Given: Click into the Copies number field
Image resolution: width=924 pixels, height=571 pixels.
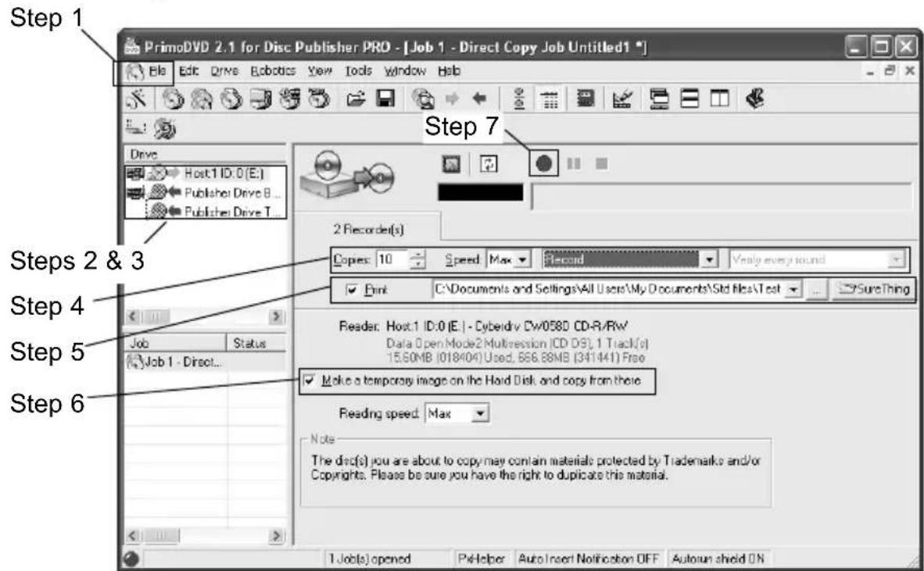Looking at the screenshot, I should tap(392, 259).
